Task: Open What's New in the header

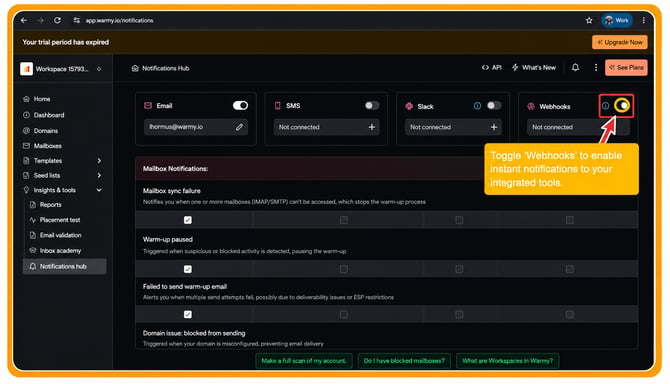Action: [534, 67]
